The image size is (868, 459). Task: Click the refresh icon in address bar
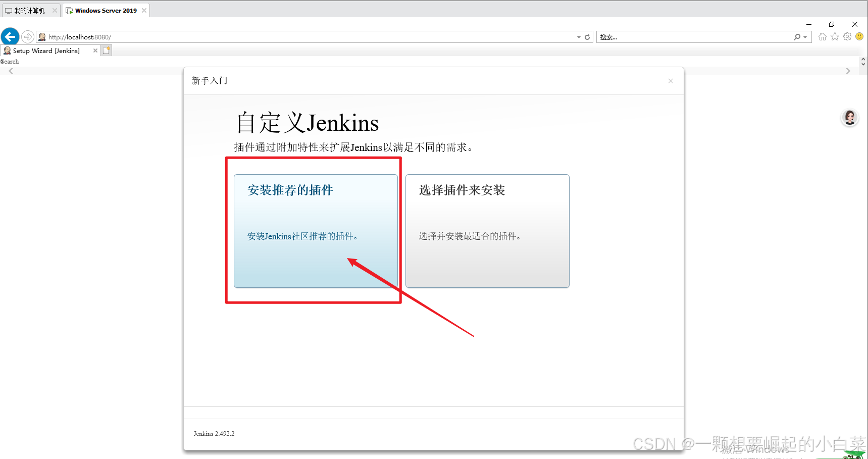pos(587,37)
